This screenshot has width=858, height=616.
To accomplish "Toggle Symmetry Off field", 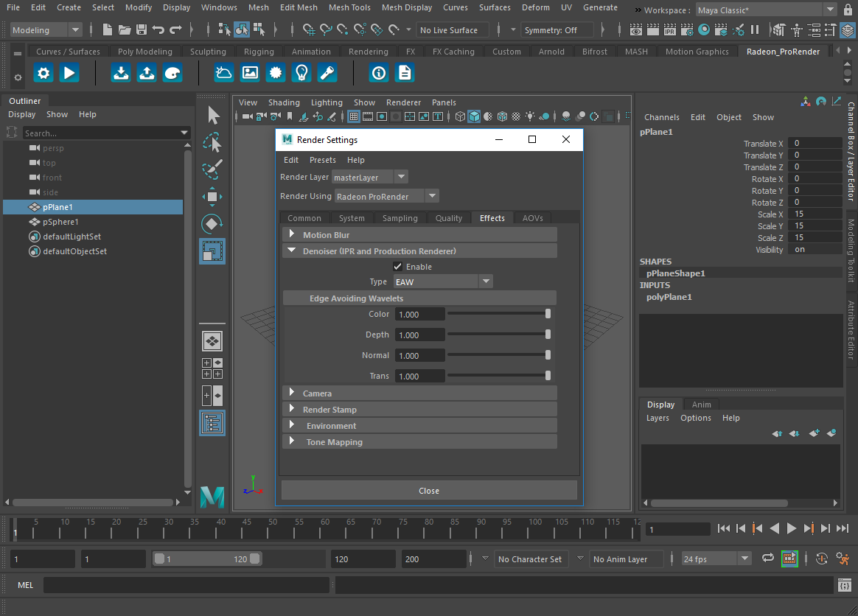I will [557, 30].
